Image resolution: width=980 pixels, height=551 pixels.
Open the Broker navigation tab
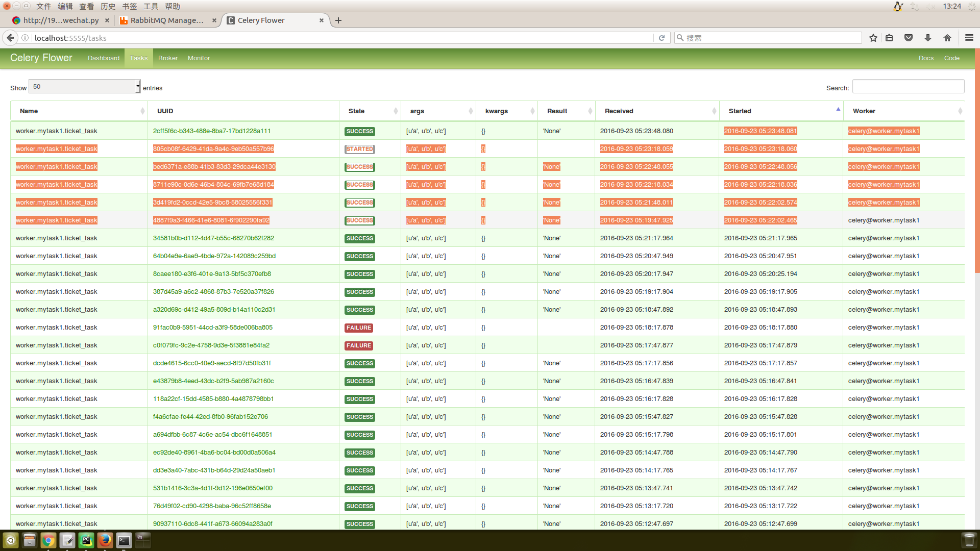168,58
